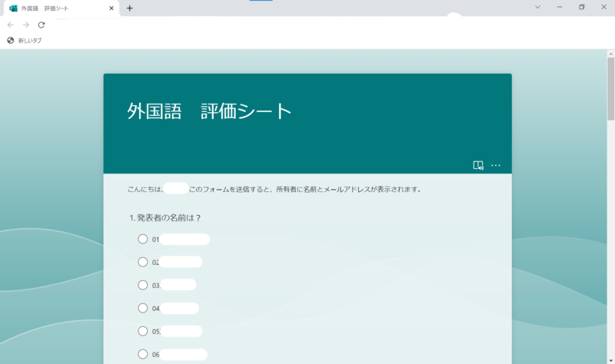This screenshot has height=364, width=615.
Task: Choose radio option 04 in question 1
Action: (143, 308)
